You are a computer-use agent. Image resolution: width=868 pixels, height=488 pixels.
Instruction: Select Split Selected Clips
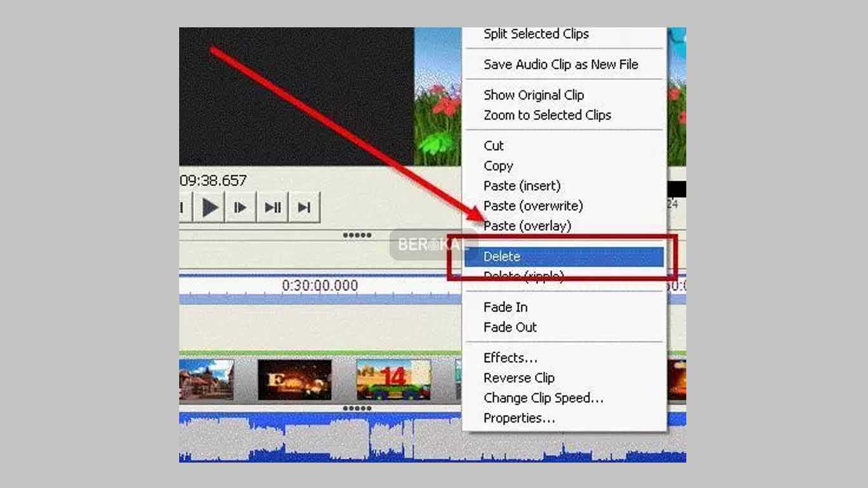535,34
